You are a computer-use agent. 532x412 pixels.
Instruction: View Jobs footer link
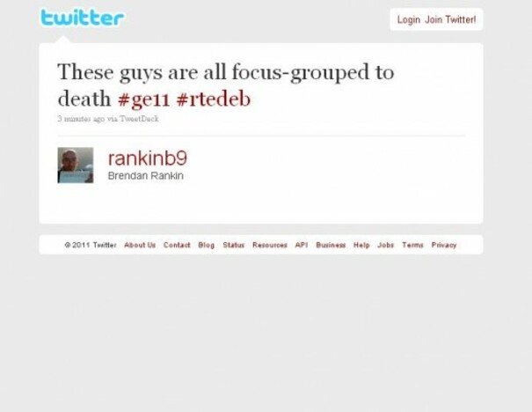pyautogui.click(x=385, y=245)
